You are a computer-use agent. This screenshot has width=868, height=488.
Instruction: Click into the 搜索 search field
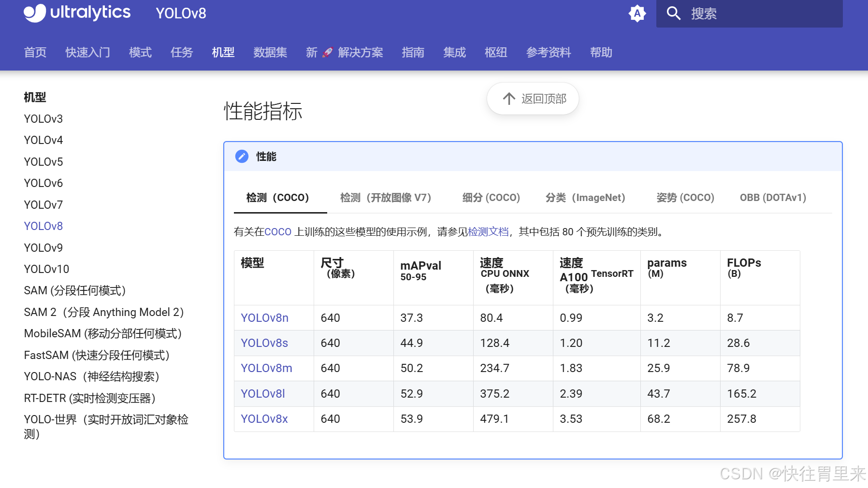[749, 14]
